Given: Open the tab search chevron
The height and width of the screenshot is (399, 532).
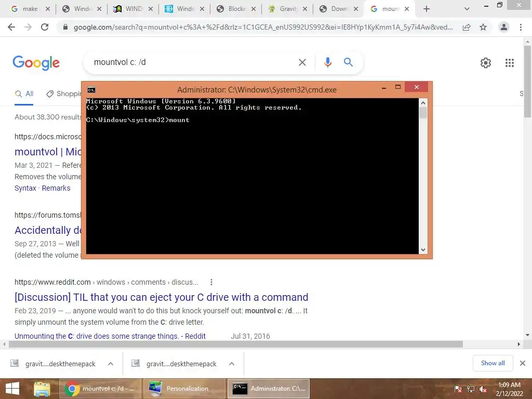Looking at the screenshot, I should tap(467, 9).
